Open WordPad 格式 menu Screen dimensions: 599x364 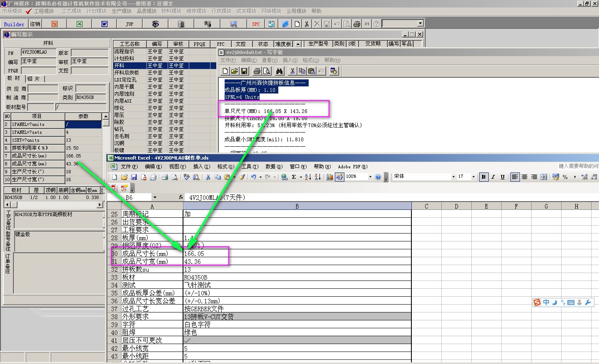click(x=310, y=60)
